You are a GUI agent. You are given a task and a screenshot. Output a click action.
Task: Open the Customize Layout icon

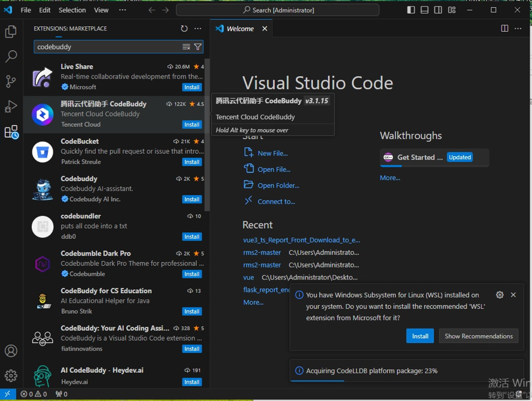(x=452, y=10)
